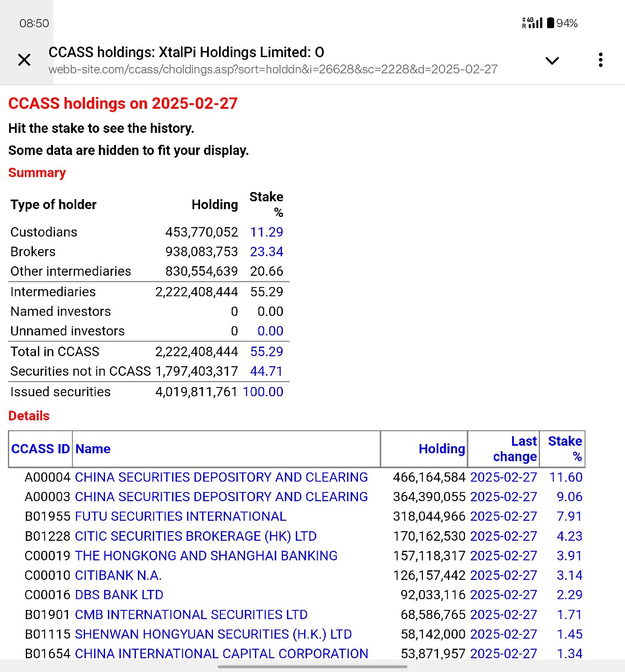Viewport: 625px width, 672px height.
Task: View CMB International 1.71 stake history
Action: tap(570, 615)
